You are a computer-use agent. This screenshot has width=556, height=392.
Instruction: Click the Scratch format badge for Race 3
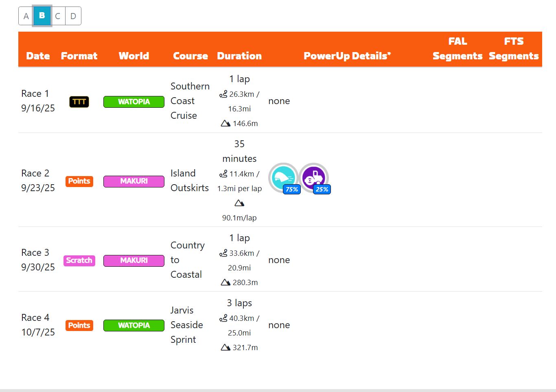(79, 260)
